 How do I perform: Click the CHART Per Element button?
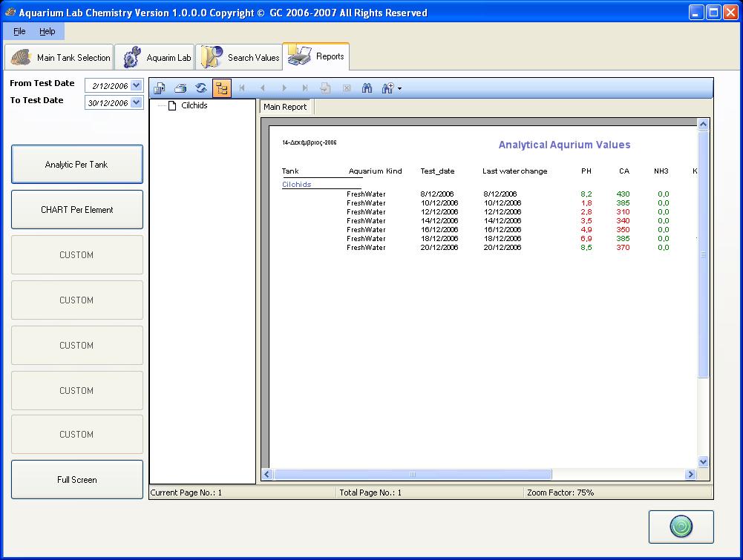76,210
